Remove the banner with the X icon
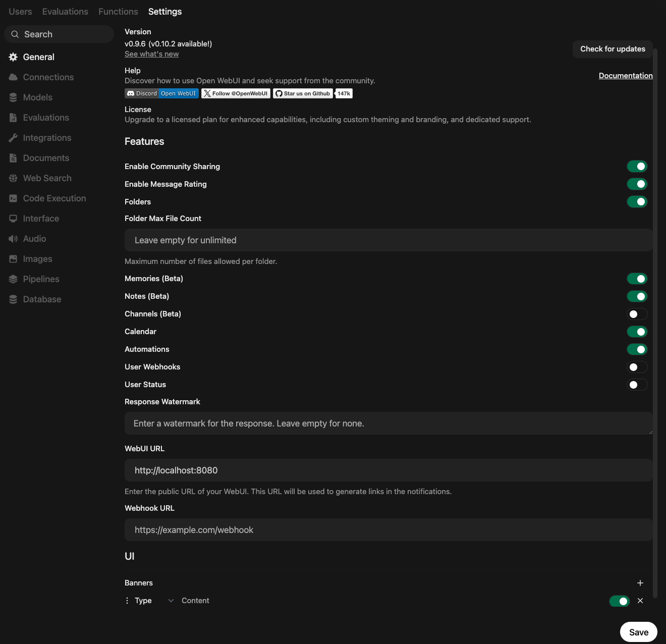 pyautogui.click(x=640, y=601)
